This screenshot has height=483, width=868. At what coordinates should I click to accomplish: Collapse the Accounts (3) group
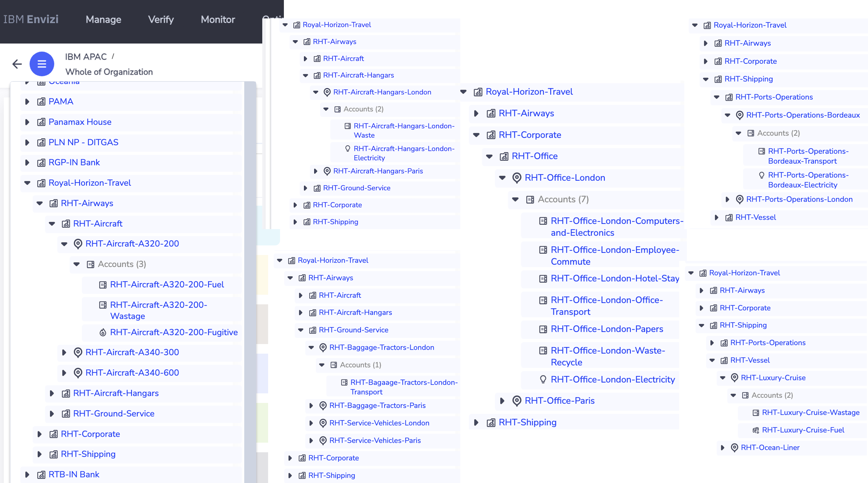click(x=77, y=264)
